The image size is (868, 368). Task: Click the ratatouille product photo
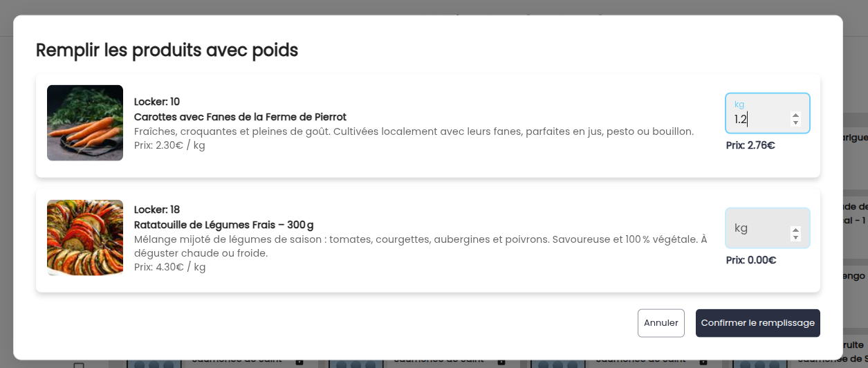pyautogui.click(x=85, y=238)
